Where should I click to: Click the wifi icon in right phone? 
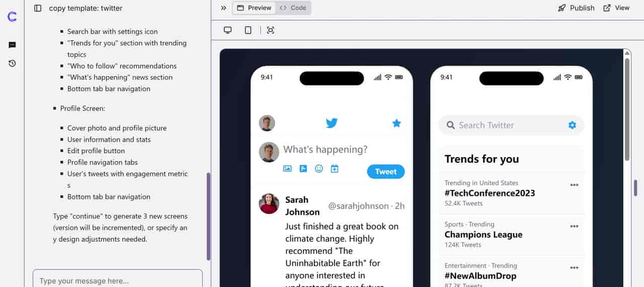click(x=568, y=77)
